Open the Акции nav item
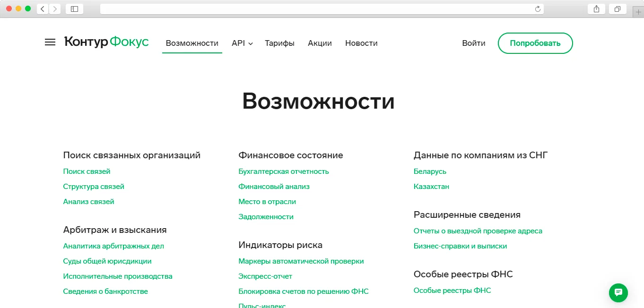 (x=320, y=43)
